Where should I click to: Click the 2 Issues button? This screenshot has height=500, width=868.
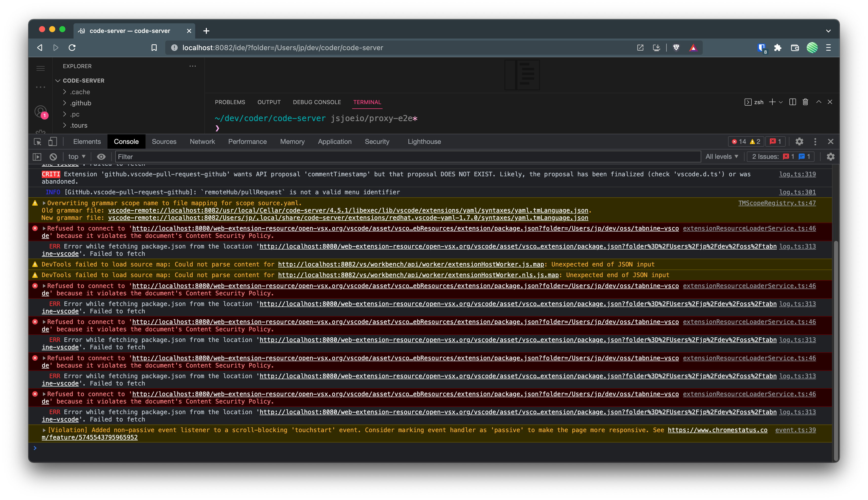point(780,157)
